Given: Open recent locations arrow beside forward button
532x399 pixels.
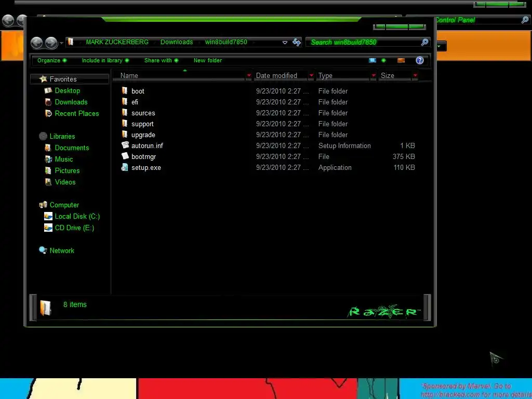Looking at the screenshot, I should [61, 43].
